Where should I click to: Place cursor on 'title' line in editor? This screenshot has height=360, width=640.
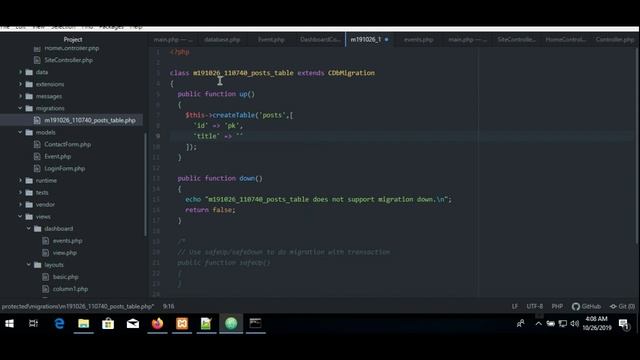point(402,136)
